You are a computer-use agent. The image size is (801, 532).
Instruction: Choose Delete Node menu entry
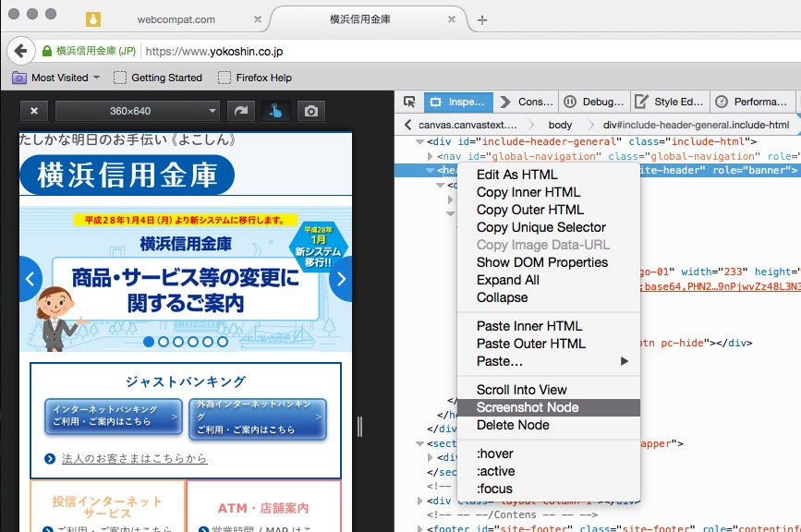(549, 425)
